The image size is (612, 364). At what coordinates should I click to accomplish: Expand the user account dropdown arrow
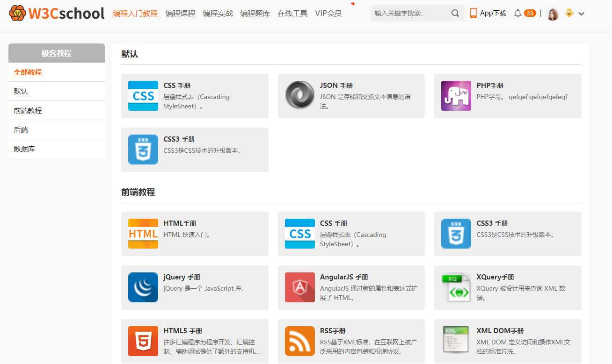pos(582,14)
